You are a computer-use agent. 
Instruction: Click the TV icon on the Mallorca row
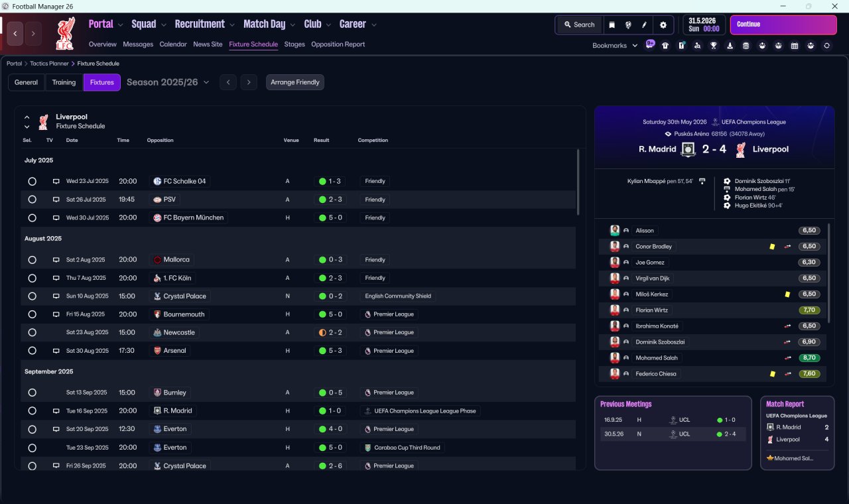pos(56,260)
